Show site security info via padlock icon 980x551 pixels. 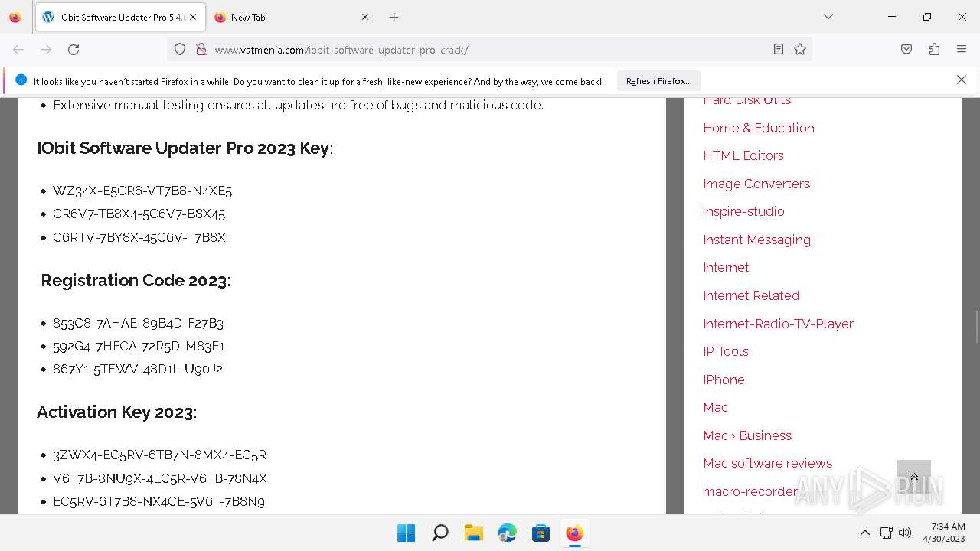click(201, 49)
